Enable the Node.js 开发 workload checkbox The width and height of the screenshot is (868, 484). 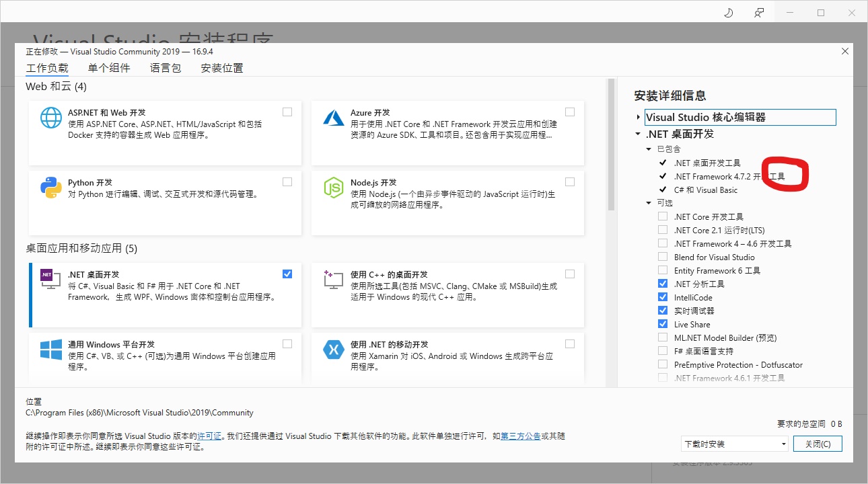[x=570, y=182]
